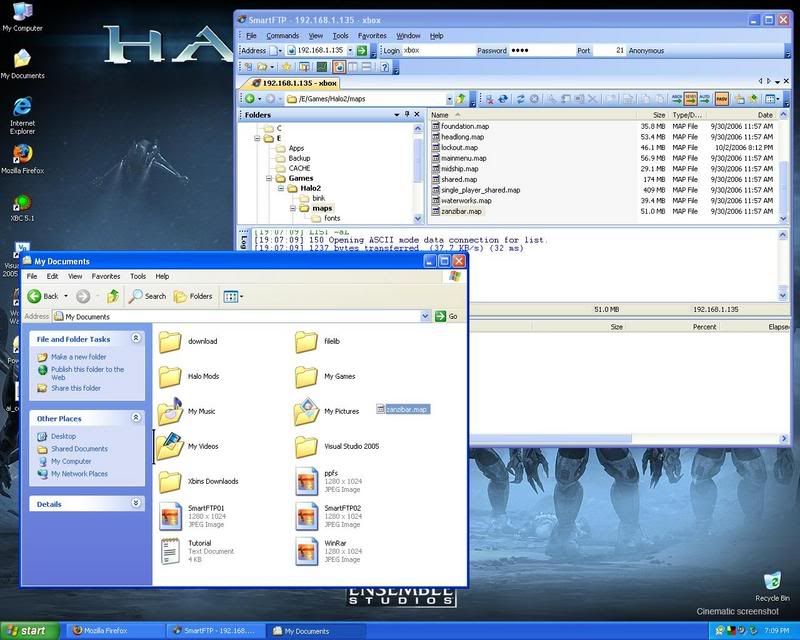Collapse File and Folder Tasks section
The image size is (800, 640).
coord(136,338)
